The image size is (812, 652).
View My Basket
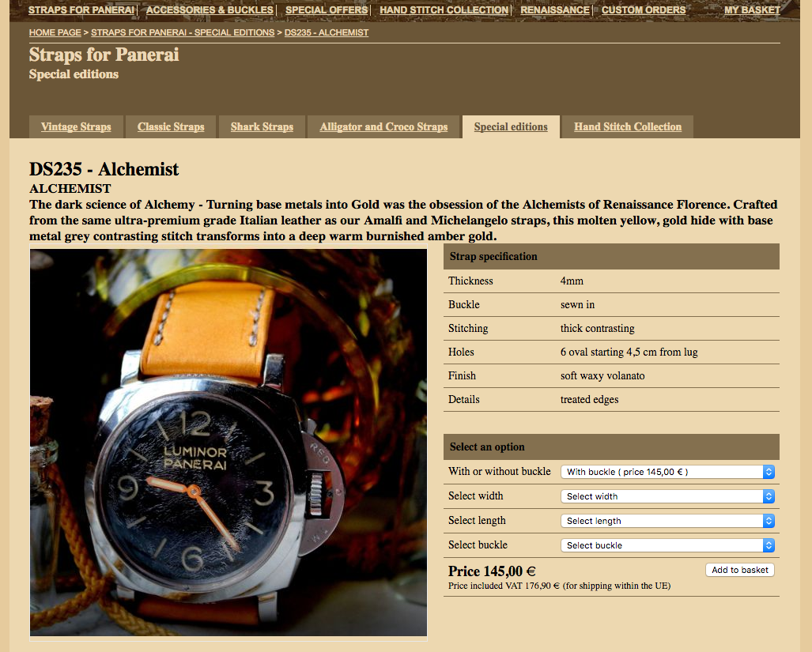[x=752, y=10]
